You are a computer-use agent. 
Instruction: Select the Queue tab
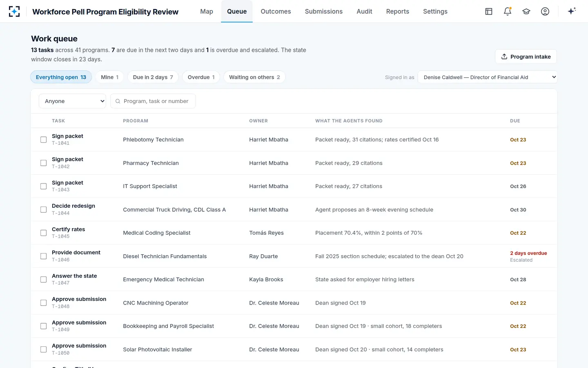[237, 11]
